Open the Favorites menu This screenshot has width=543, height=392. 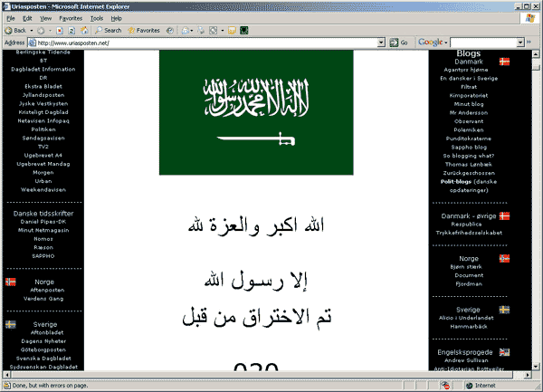click(71, 18)
